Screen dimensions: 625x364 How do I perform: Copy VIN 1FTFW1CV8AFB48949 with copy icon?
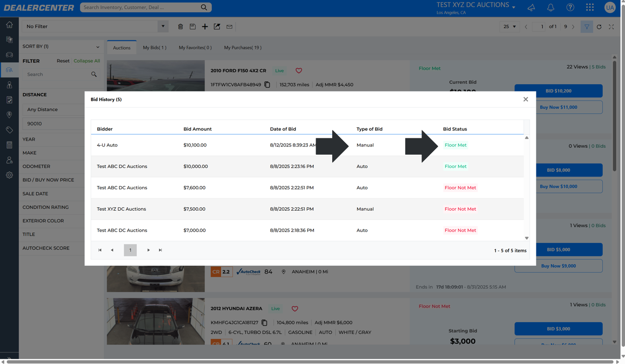[267, 85]
